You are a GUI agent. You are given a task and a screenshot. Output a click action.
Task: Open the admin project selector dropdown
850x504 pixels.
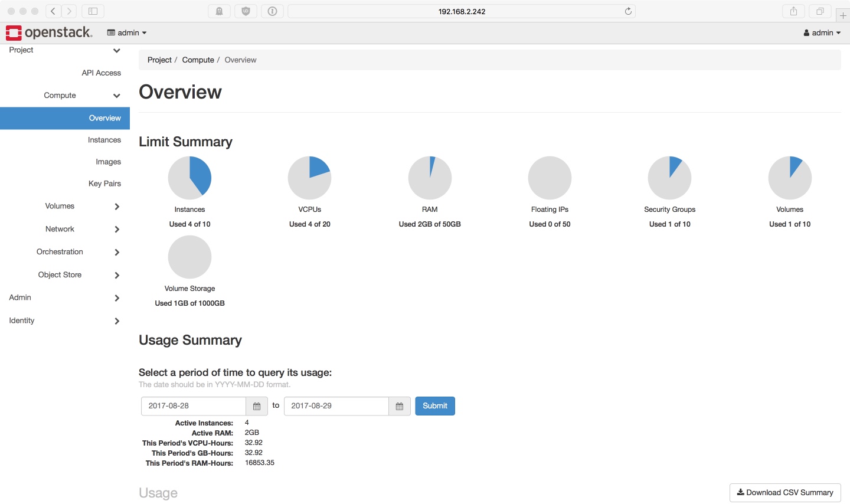click(127, 33)
